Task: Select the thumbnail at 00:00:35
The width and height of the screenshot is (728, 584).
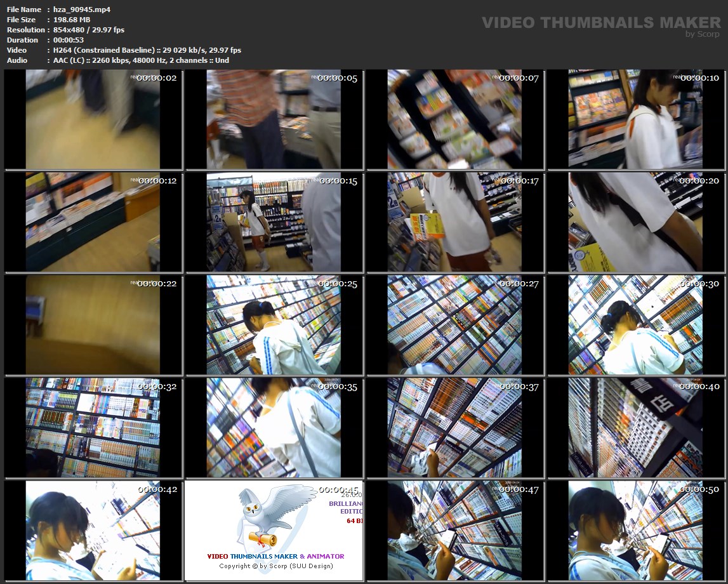Action: pyautogui.click(x=274, y=428)
